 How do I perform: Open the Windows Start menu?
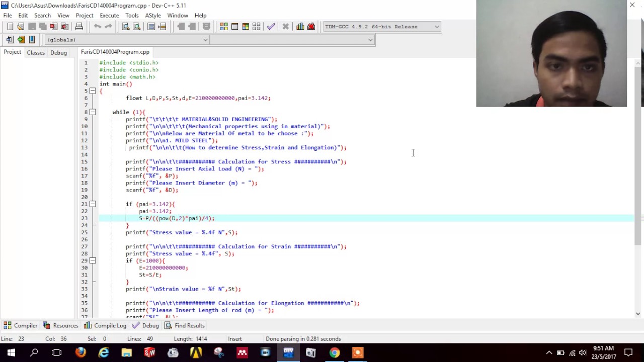[11, 352]
